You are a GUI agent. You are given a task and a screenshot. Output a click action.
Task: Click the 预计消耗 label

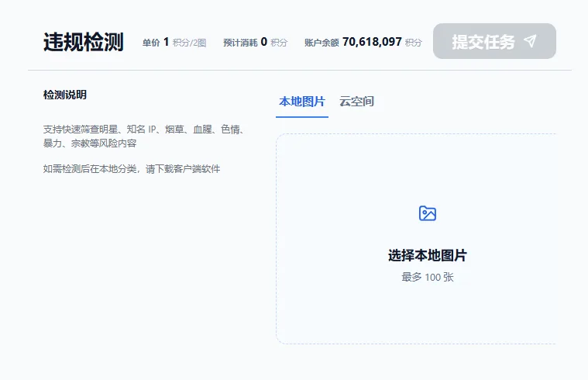(x=239, y=43)
